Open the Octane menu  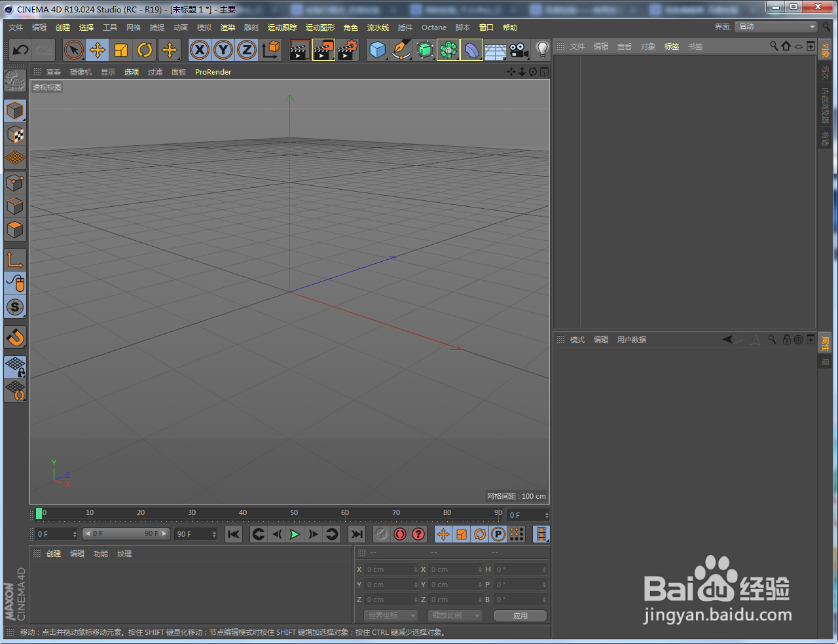point(434,27)
